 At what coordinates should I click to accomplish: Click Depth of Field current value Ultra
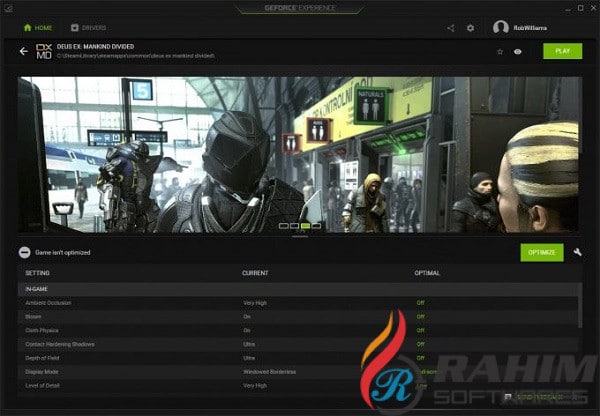(x=249, y=358)
